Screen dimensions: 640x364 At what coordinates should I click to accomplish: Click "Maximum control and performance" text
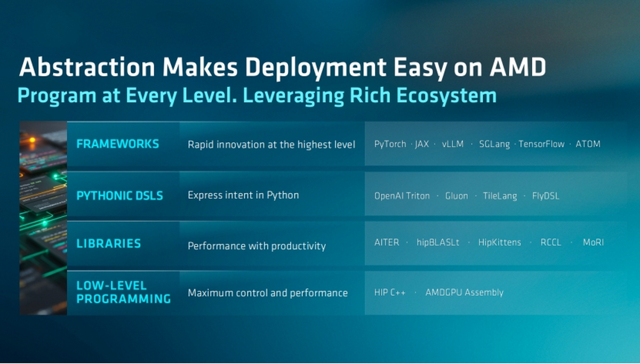pyautogui.click(x=268, y=293)
